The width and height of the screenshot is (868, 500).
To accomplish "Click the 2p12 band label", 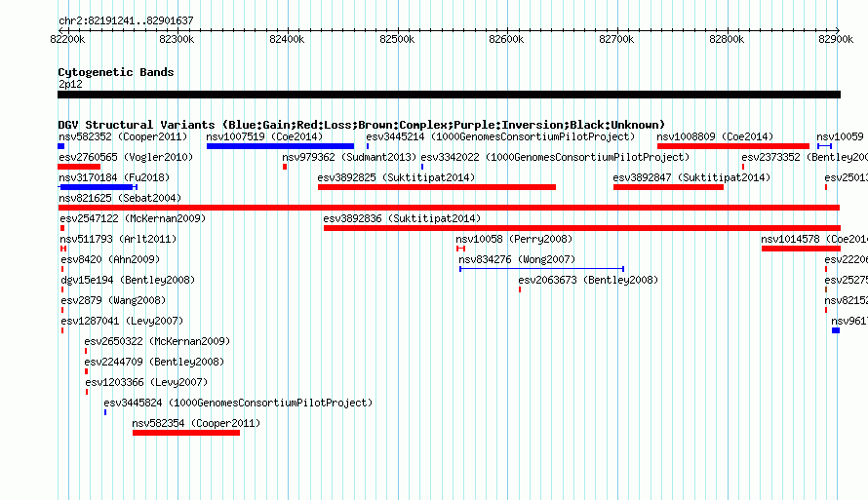I will [x=70, y=84].
